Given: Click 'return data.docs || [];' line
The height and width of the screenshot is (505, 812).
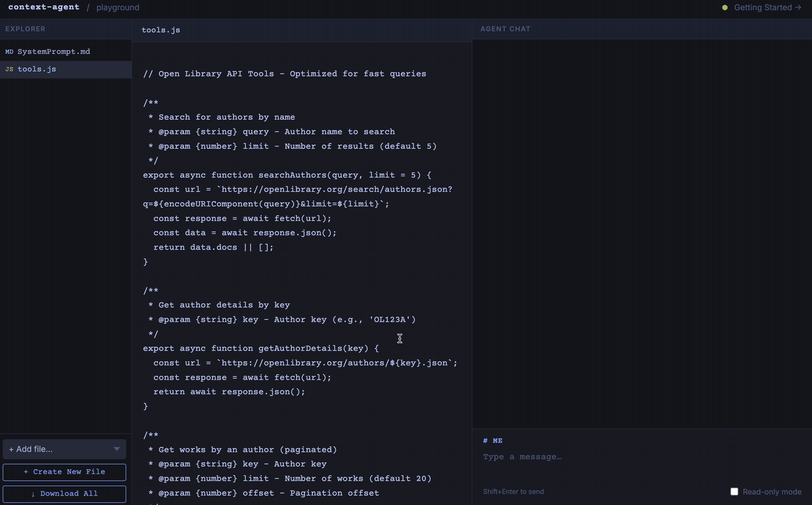Looking at the screenshot, I should click(213, 247).
